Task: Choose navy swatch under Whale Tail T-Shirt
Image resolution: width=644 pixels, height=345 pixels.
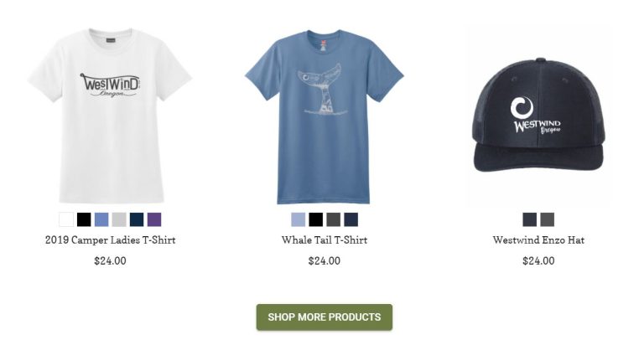Action: [x=351, y=219]
